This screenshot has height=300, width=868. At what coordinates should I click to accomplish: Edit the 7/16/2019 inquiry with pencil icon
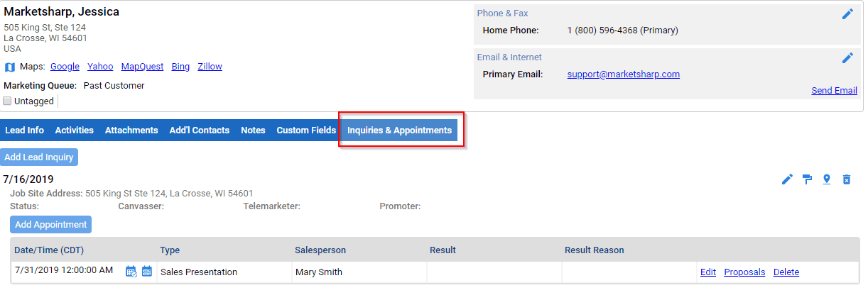click(x=787, y=179)
